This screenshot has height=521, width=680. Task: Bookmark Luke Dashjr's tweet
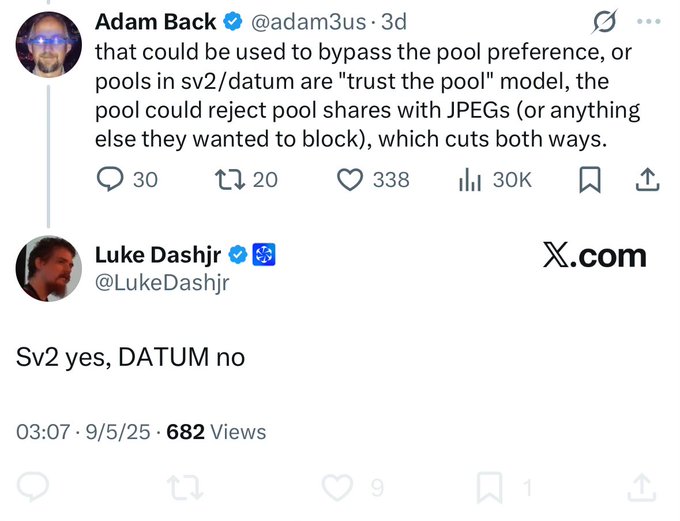(x=490, y=488)
